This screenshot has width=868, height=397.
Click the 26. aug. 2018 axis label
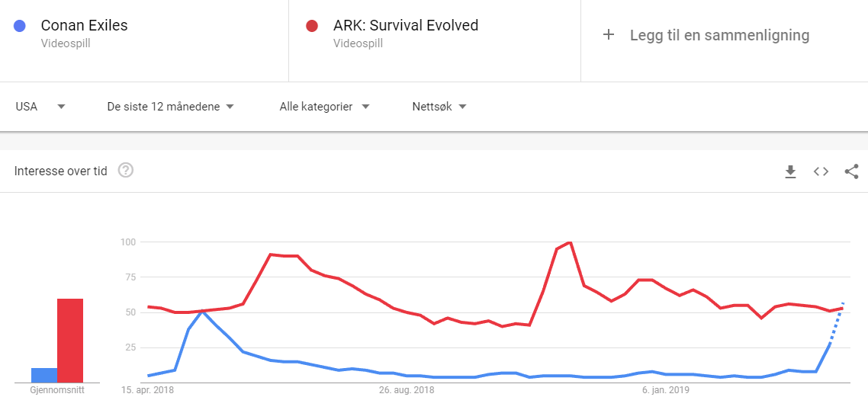(x=407, y=390)
